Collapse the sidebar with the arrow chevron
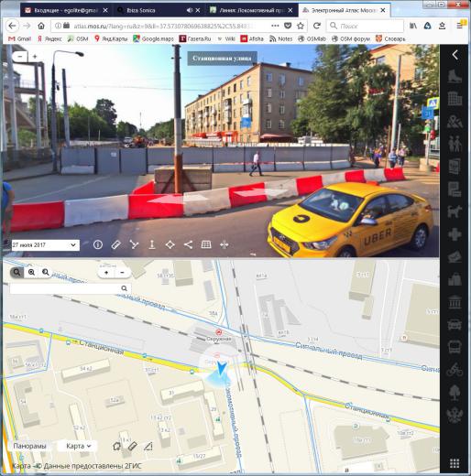Viewport: 471px width, 476px height. coord(455,55)
